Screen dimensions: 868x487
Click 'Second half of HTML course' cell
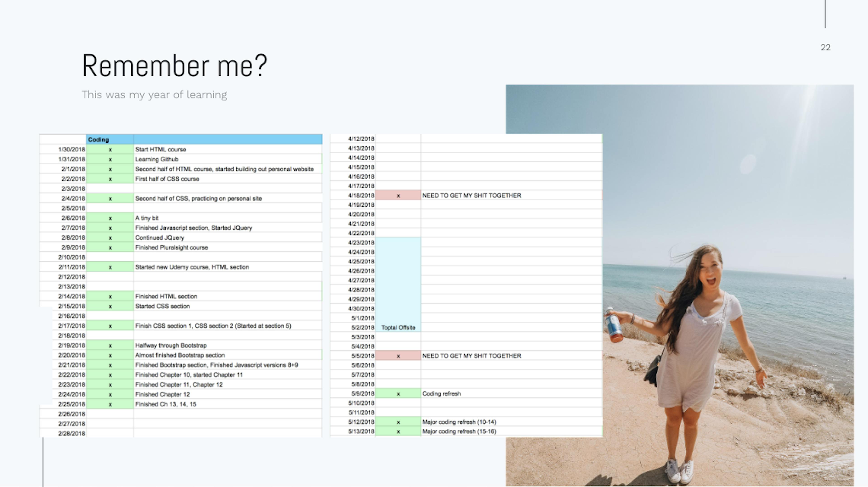pyautogui.click(x=228, y=169)
